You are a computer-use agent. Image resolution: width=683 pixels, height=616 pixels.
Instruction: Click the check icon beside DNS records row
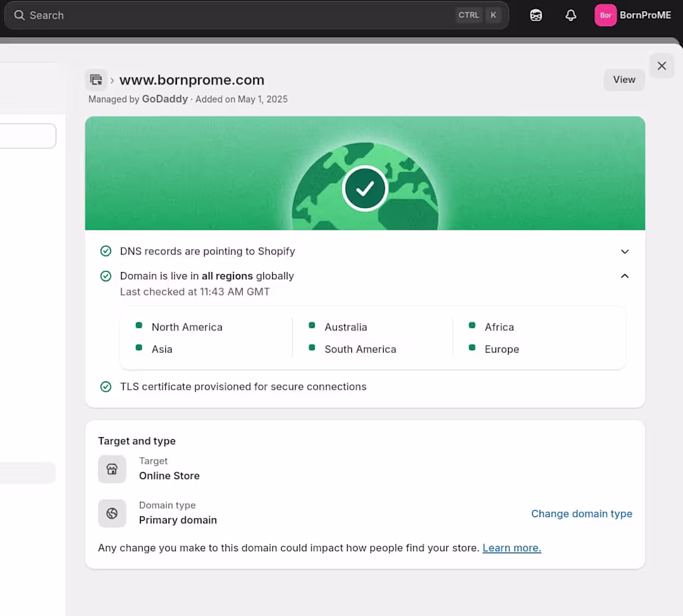[106, 251]
